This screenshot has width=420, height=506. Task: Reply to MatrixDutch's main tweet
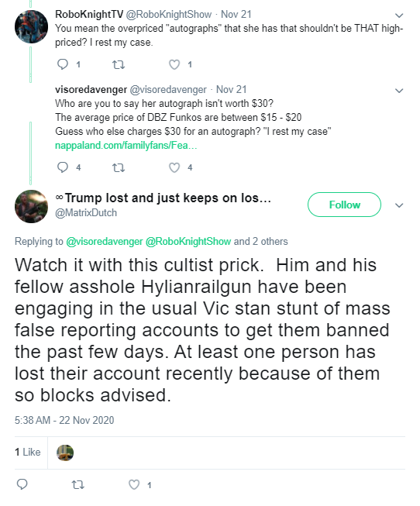(22, 484)
